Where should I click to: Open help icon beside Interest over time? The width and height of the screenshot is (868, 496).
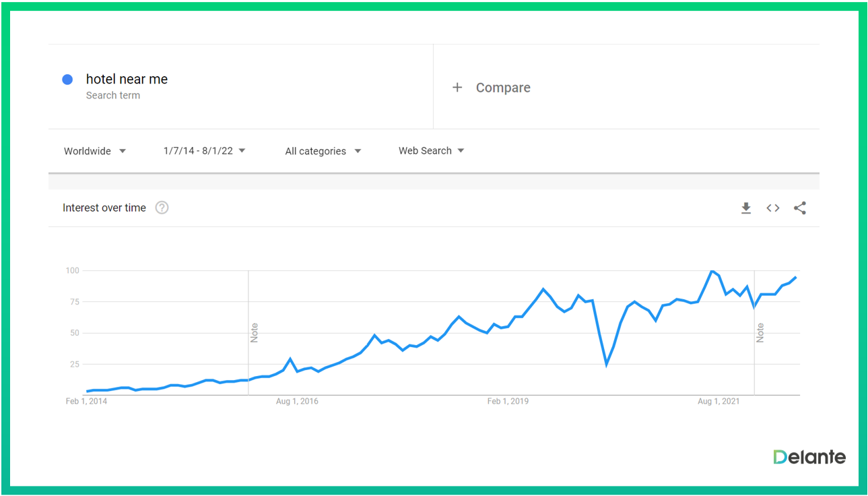point(162,208)
